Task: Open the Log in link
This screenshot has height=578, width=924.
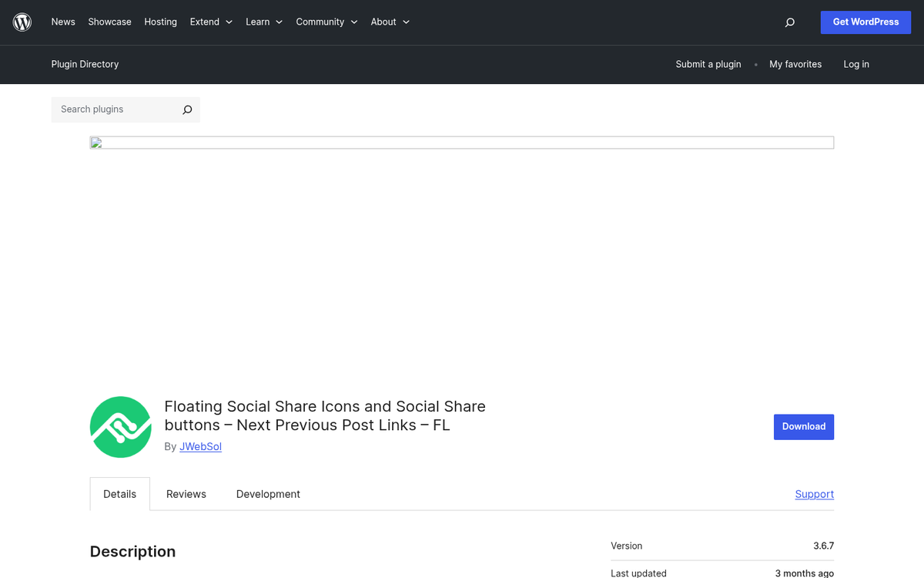Action: (855, 65)
